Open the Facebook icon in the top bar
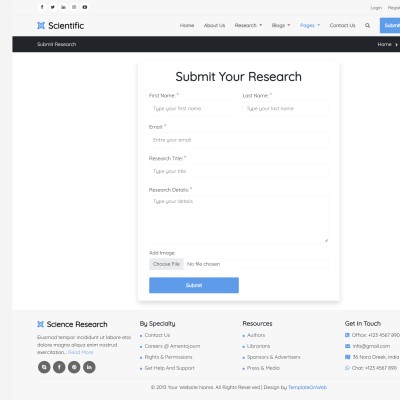 (42, 7)
